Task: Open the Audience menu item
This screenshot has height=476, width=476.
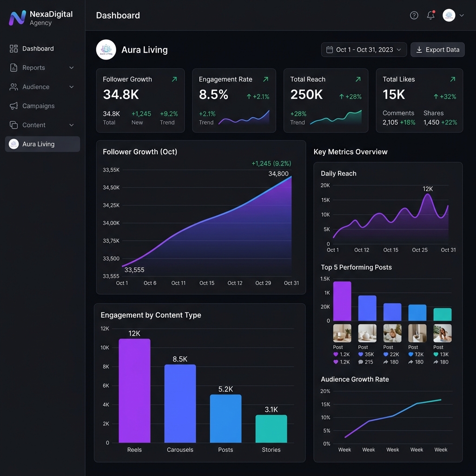Action: pos(42,87)
